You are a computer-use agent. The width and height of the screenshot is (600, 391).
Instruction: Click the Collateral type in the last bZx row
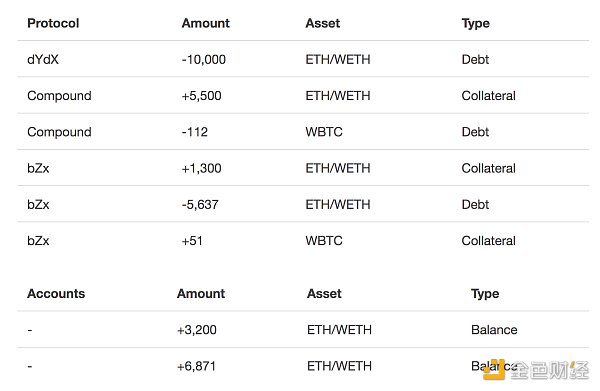point(489,241)
